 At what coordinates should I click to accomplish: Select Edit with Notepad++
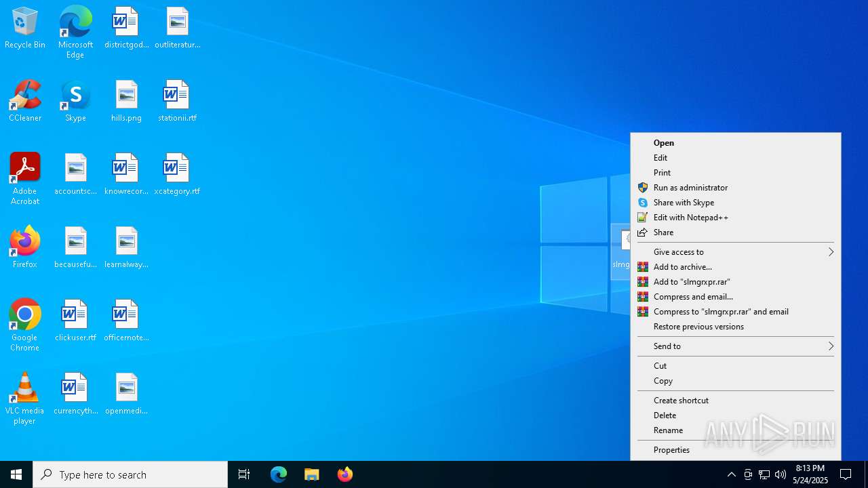pyautogui.click(x=736, y=218)
